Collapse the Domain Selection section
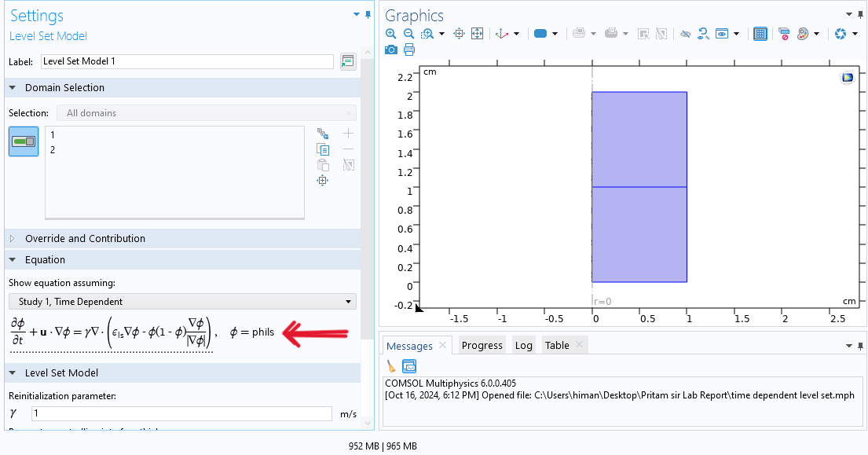868x455 pixels. coord(13,88)
